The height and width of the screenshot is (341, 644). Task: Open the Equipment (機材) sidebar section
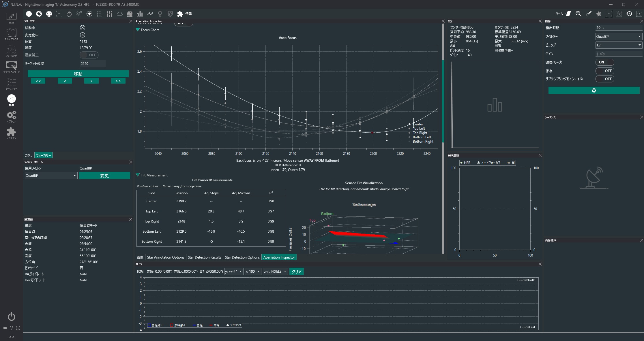[x=11, y=18]
